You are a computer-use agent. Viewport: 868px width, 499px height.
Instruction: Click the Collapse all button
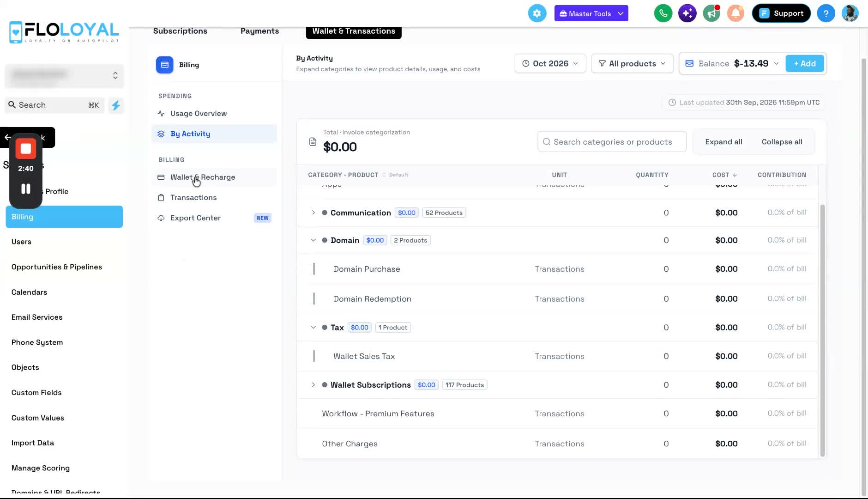click(x=782, y=142)
